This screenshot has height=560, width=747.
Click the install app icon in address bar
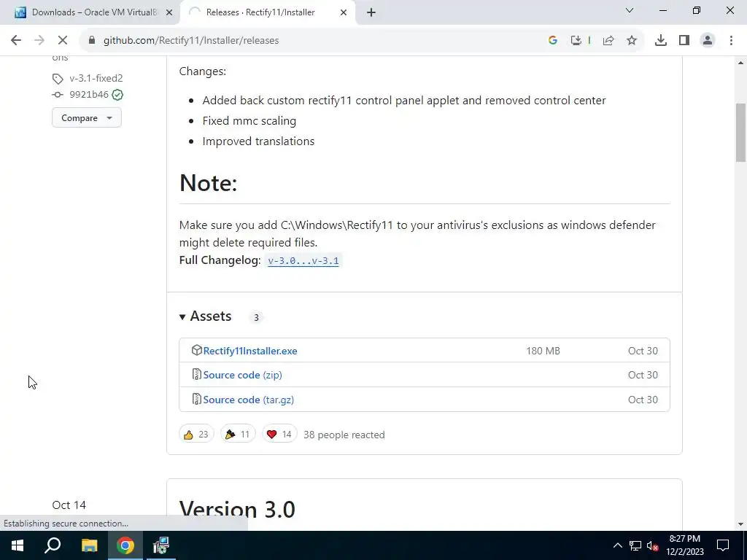click(576, 41)
